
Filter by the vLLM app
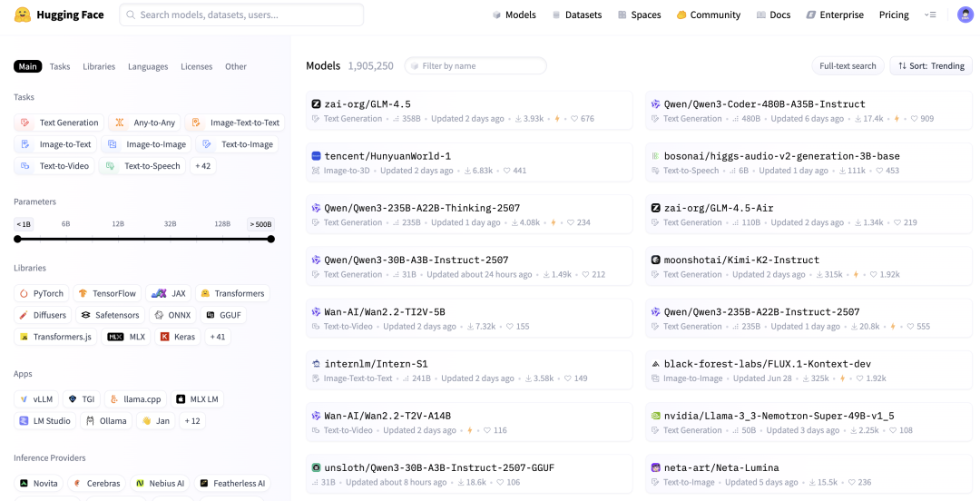click(x=36, y=399)
